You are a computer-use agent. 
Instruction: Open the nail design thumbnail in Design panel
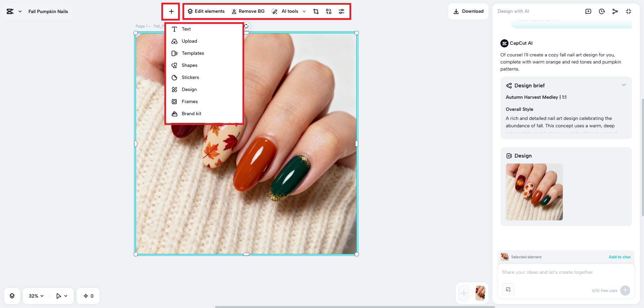coord(534,192)
